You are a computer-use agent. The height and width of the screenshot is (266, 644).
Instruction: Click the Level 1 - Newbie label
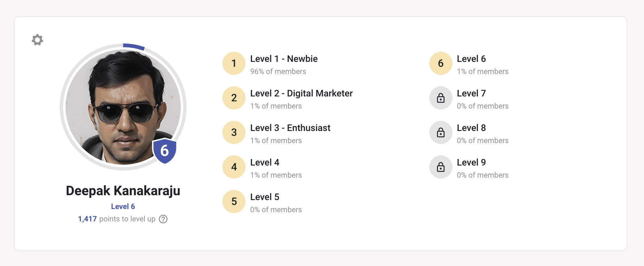pyautogui.click(x=284, y=59)
